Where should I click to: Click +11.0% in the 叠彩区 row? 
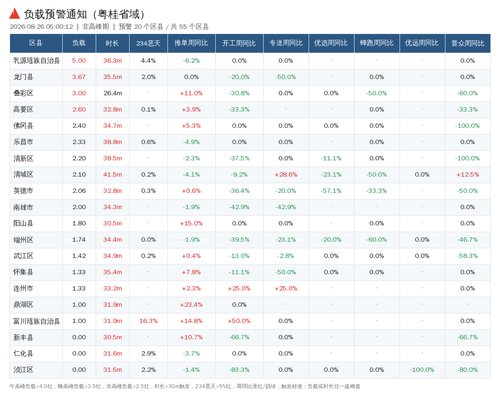pos(191,93)
